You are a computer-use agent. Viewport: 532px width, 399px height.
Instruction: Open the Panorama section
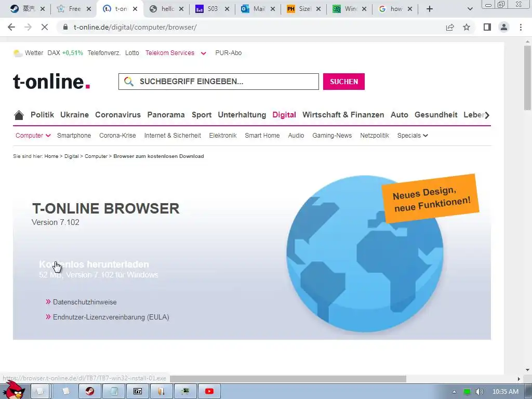[x=166, y=115]
